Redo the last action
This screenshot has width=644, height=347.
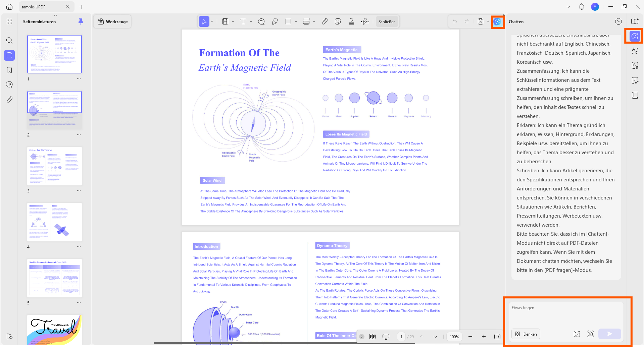pos(467,21)
